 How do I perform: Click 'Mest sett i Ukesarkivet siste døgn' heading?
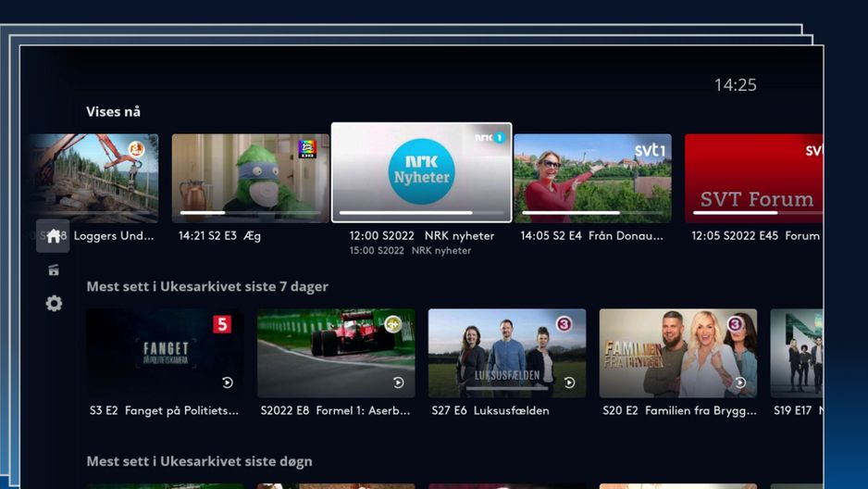199,461
